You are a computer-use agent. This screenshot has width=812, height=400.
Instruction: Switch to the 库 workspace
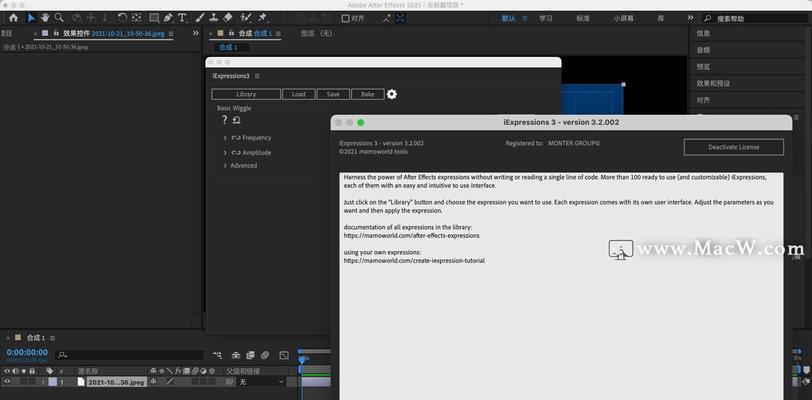pos(661,18)
